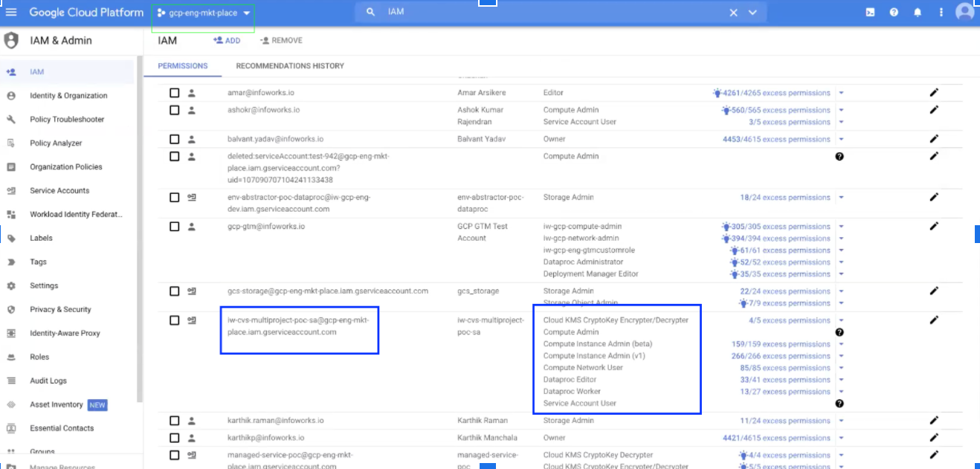Edit the deleted service account test-942 row

point(934,155)
